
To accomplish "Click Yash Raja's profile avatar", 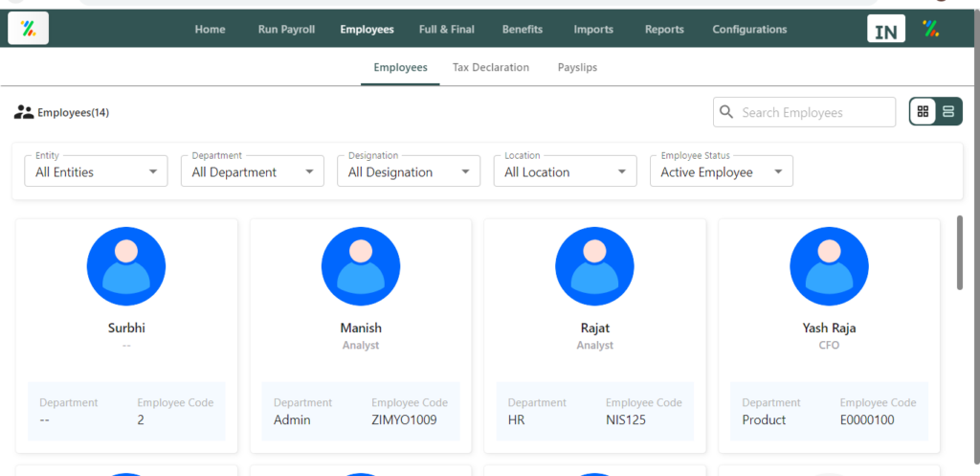I will pos(829,266).
